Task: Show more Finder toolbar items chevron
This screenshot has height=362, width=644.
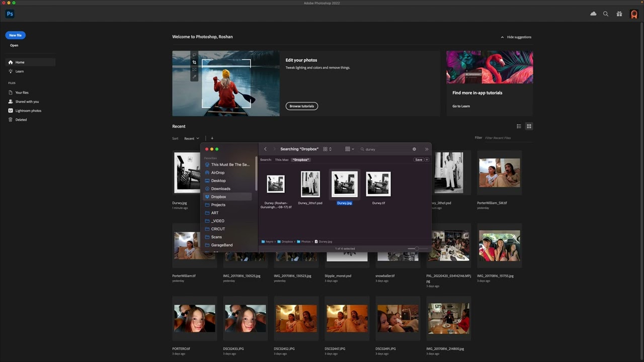Action: point(427,149)
